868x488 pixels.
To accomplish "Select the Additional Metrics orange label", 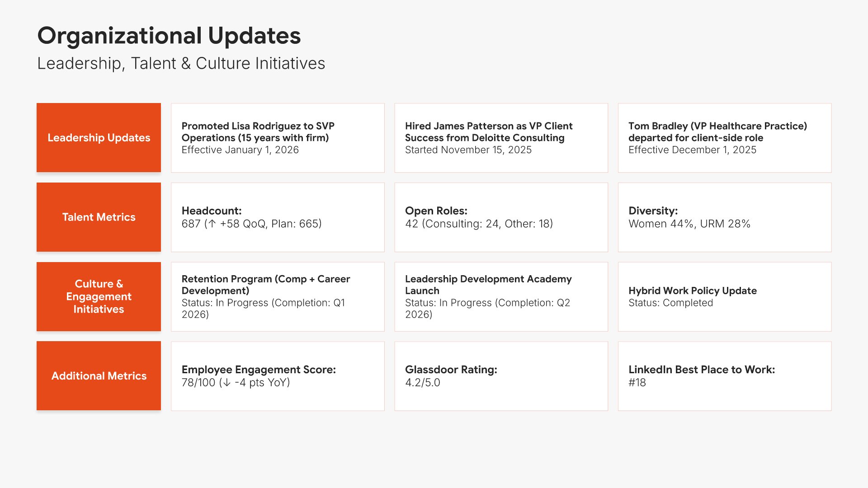I will pos(99,376).
